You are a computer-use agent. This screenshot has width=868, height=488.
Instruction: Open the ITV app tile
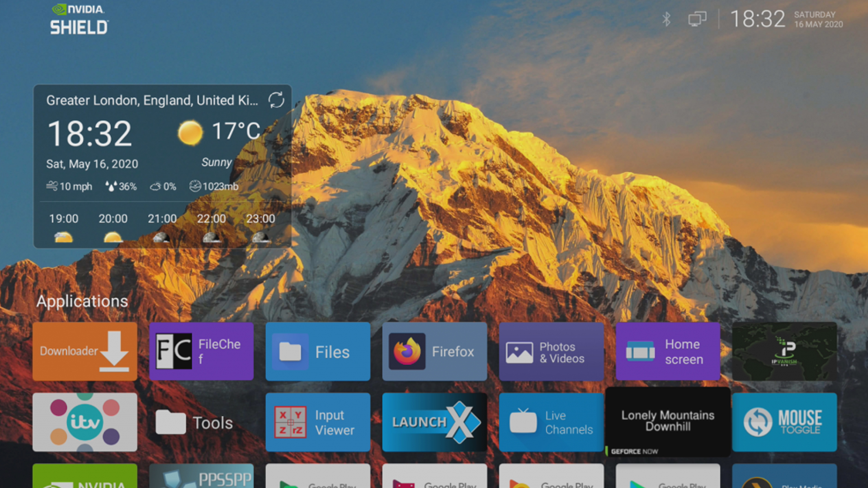pos(85,422)
